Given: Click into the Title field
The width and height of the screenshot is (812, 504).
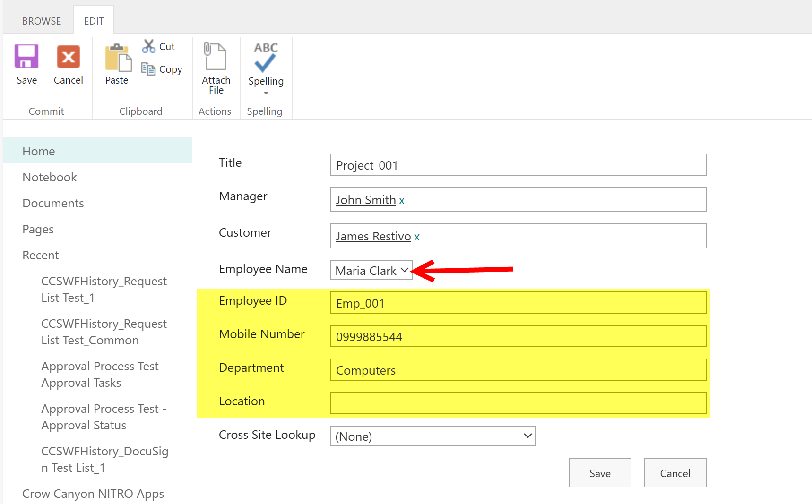Looking at the screenshot, I should click(518, 165).
